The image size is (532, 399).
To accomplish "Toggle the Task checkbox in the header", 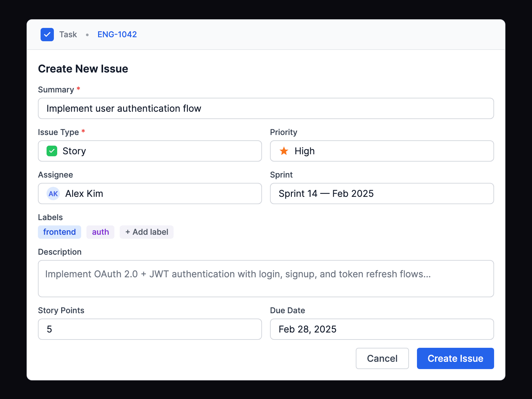I will [47, 34].
